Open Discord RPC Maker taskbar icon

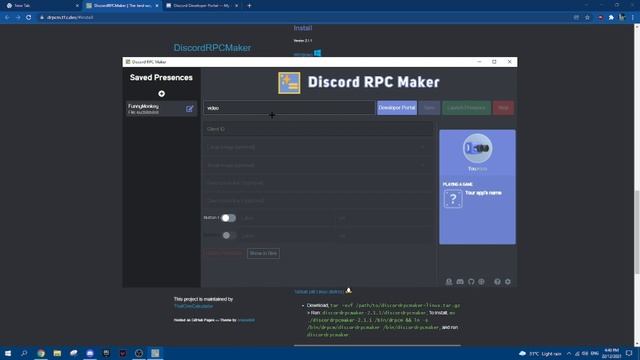155,353
